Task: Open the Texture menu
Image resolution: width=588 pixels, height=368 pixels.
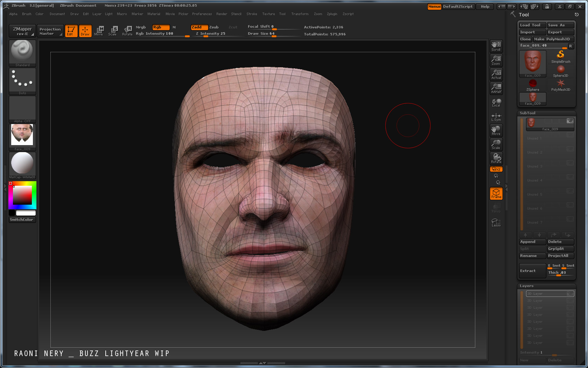Action: click(x=268, y=14)
